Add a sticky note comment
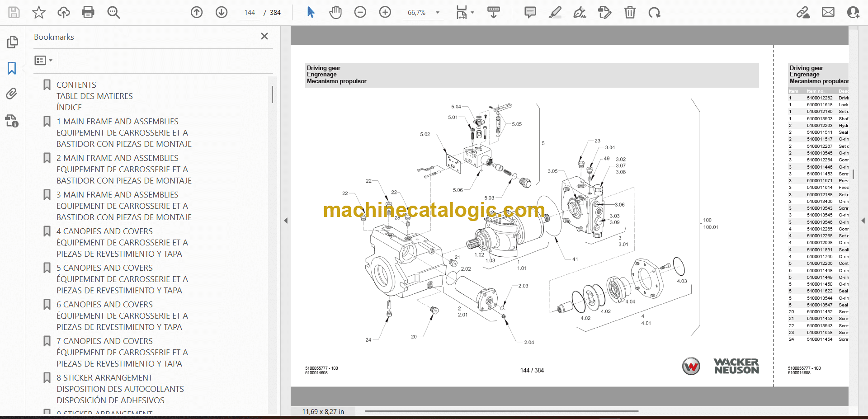Viewport: 868px width, 419px height. tap(530, 12)
